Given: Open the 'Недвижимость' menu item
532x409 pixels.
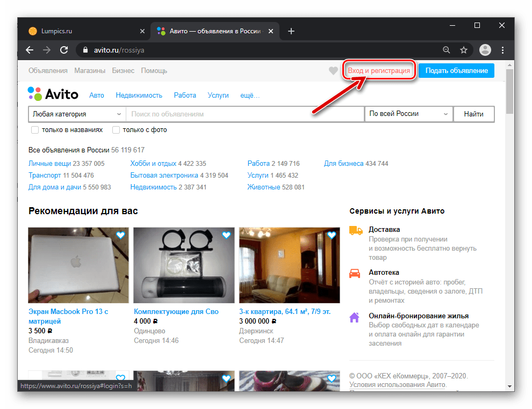Looking at the screenshot, I should tap(139, 95).
